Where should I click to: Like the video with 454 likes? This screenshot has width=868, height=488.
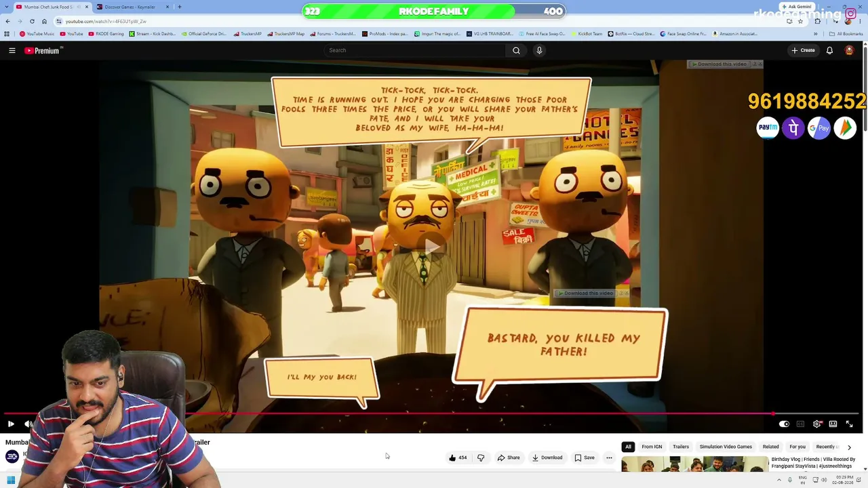(458, 457)
